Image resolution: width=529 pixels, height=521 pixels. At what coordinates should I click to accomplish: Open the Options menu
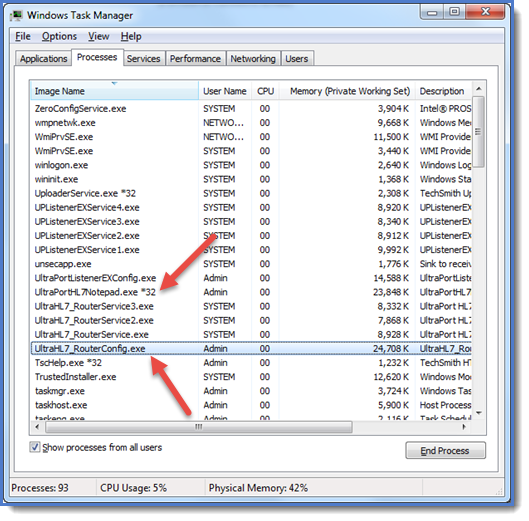[59, 36]
